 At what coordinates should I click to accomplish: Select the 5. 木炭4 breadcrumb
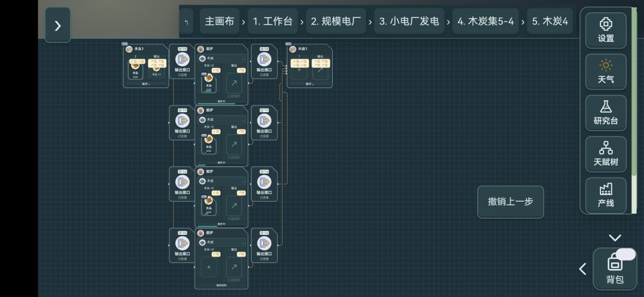(550, 21)
